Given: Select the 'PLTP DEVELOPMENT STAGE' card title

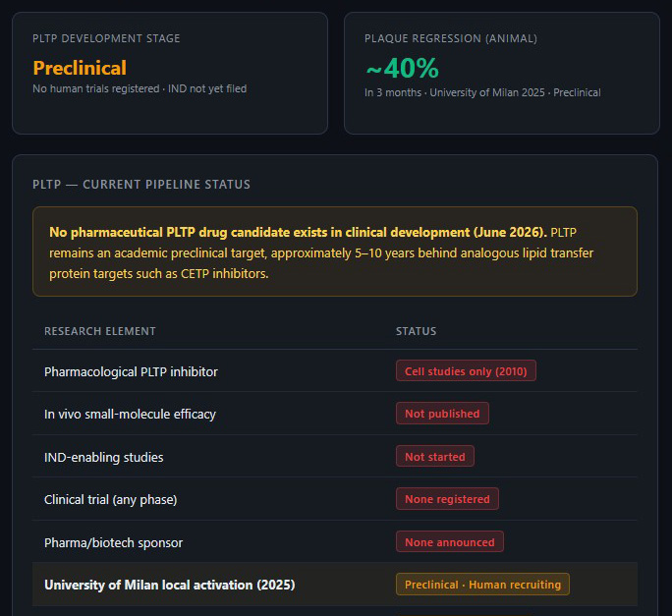Looking at the screenshot, I should 106,38.
